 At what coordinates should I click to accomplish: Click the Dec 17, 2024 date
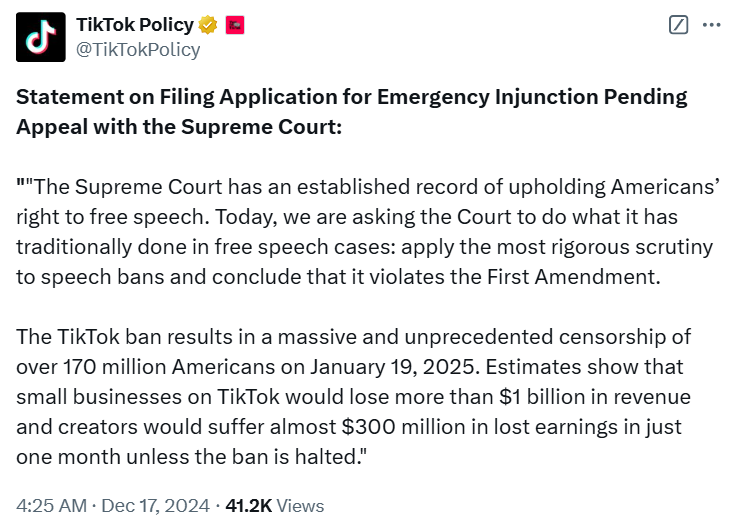point(156,506)
